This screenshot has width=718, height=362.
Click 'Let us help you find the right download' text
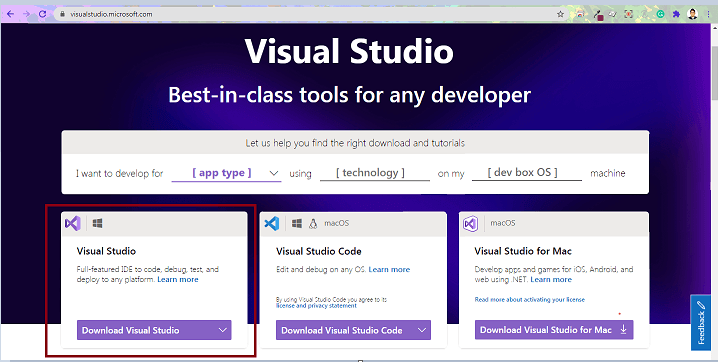point(355,143)
